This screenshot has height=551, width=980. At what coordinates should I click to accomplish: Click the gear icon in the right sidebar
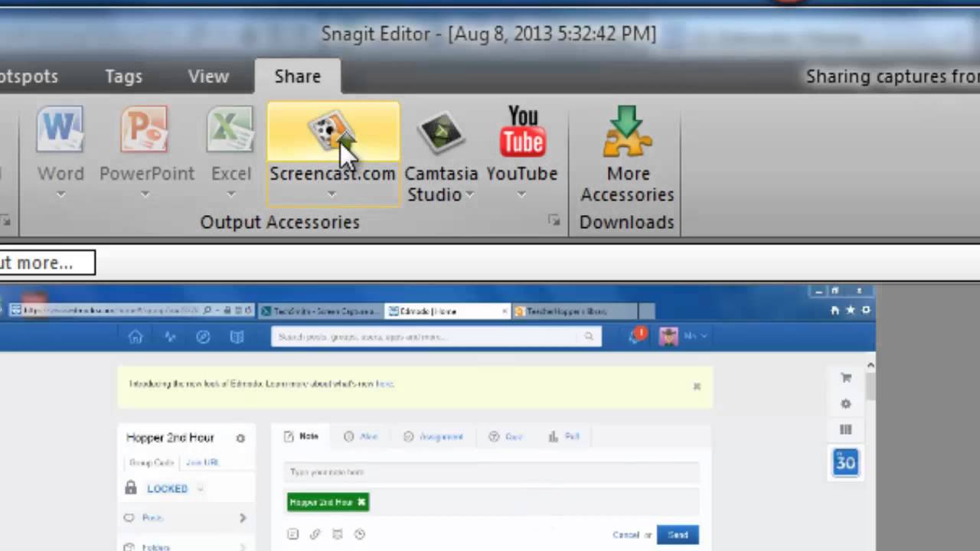click(x=846, y=403)
